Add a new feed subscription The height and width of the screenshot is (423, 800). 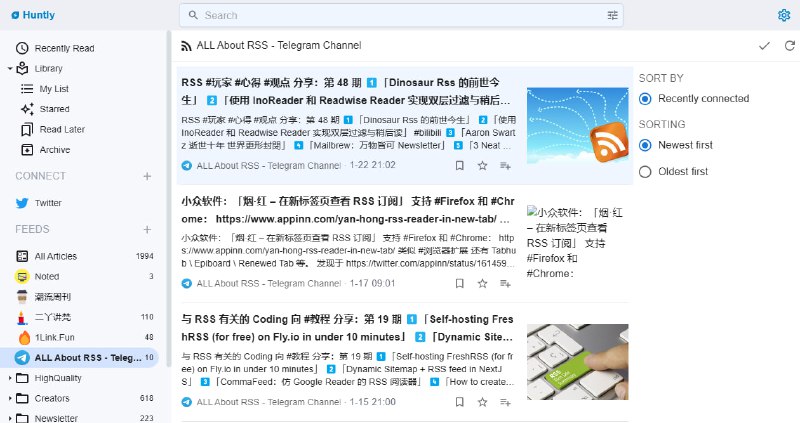[147, 229]
